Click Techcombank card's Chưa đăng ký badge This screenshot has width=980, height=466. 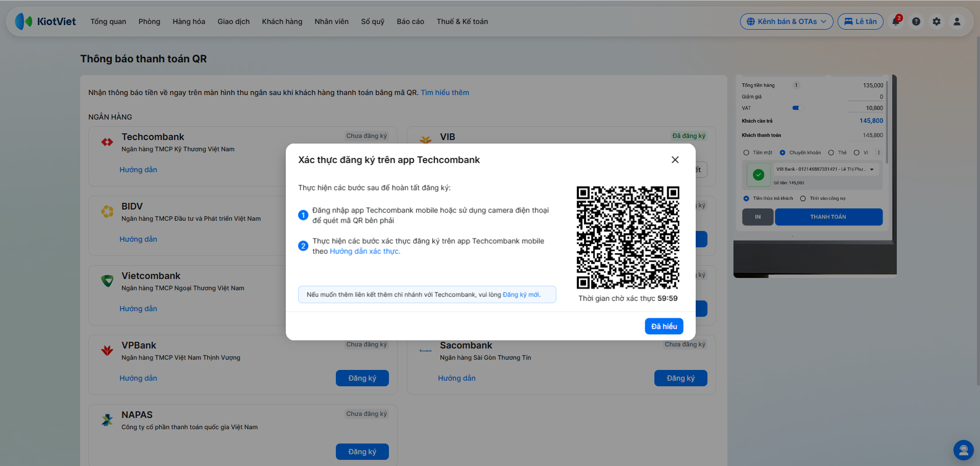(366, 136)
